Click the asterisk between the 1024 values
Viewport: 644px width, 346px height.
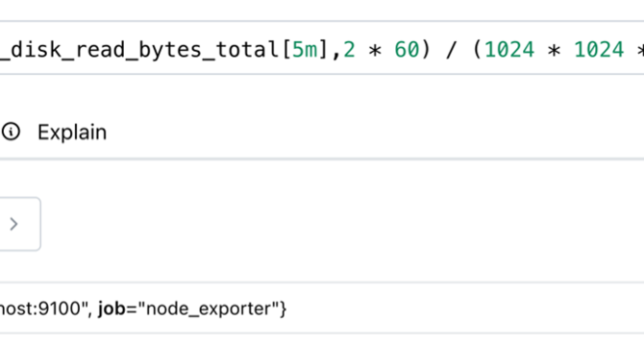554,51
